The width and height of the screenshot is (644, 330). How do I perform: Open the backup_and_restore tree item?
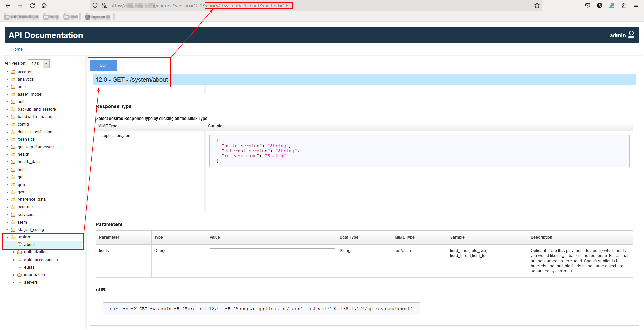pos(37,109)
